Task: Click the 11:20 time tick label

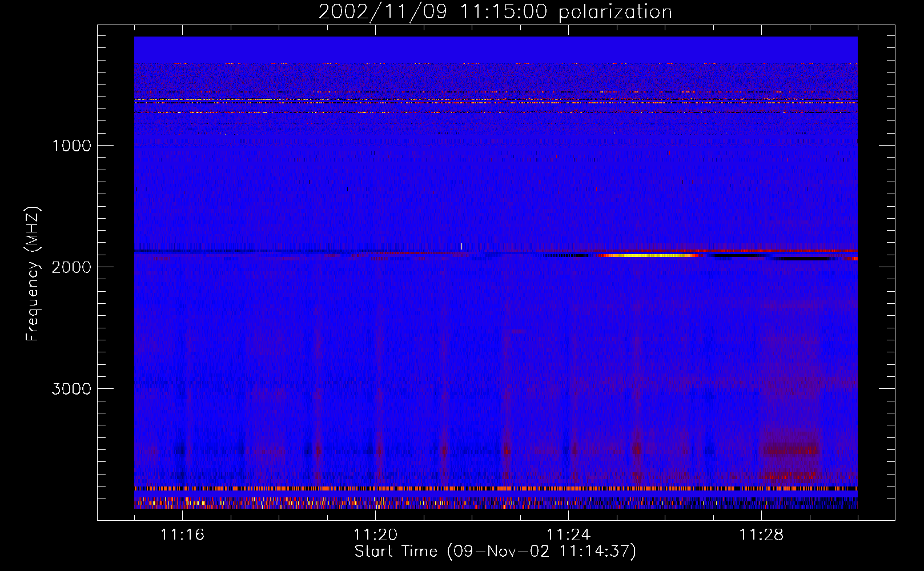Action: tap(375, 534)
